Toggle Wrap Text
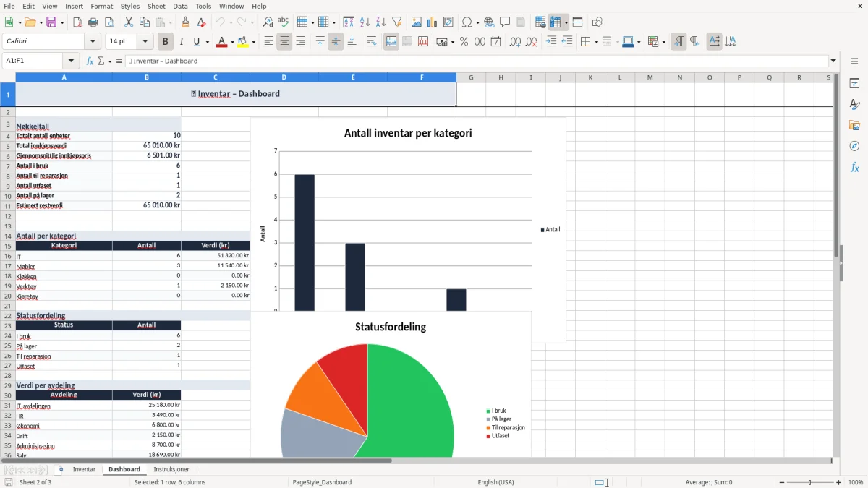Viewport: 868px width, 488px height. tap(372, 42)
